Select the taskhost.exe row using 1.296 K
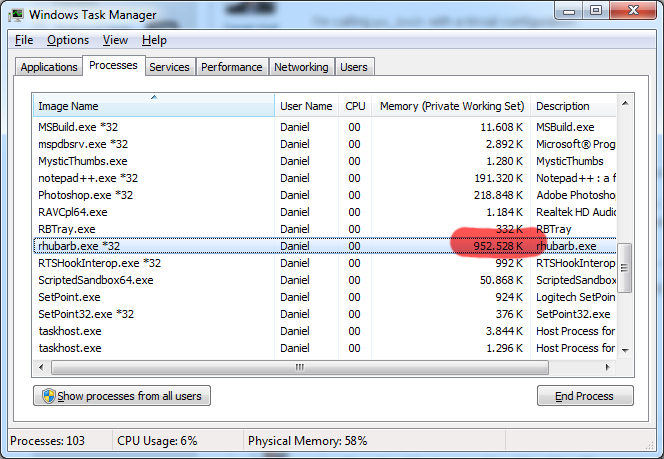 click(x=325, y=348)
